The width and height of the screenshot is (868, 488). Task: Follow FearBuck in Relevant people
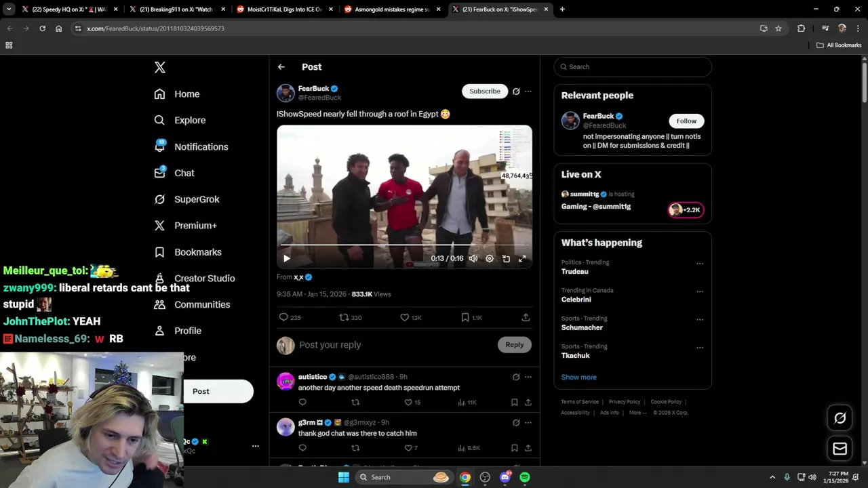click(686, 121)
